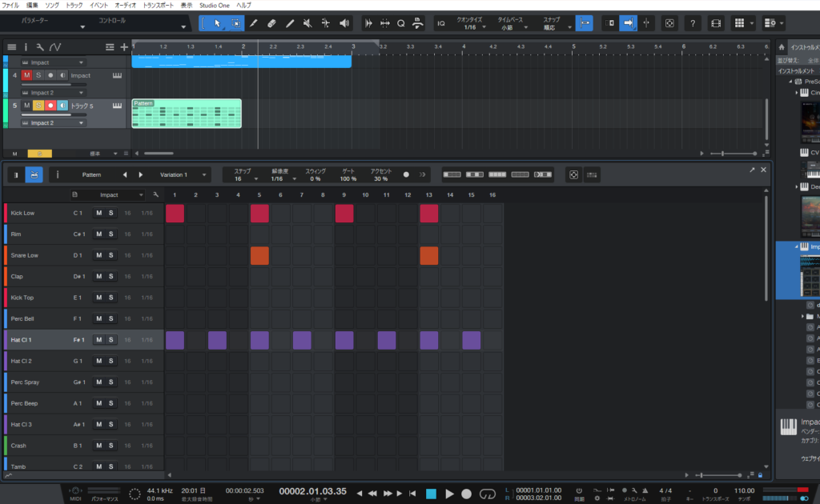
Task: Mute the Impact track
Action: (x=26, y=75)
